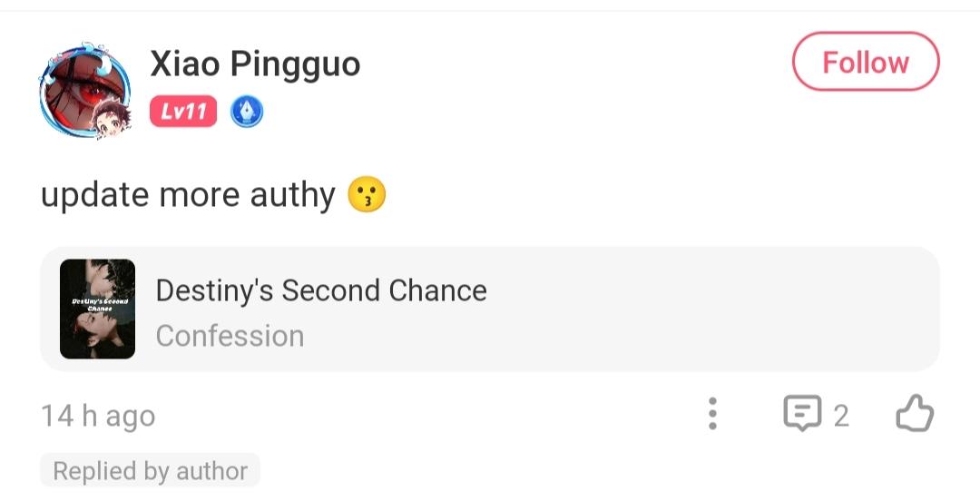
Task: Open more options three-dot menu
Action: pos(712,414)
